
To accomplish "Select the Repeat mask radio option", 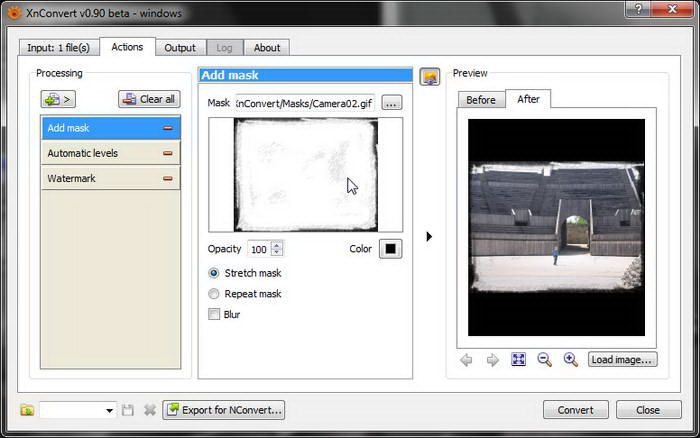I will pyautogui.click(x=214, y=294).
